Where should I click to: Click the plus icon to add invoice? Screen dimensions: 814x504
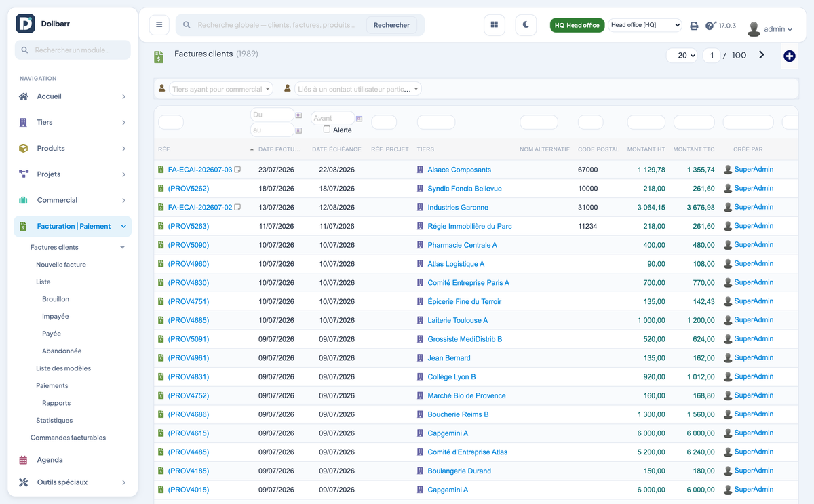[790, 56]
